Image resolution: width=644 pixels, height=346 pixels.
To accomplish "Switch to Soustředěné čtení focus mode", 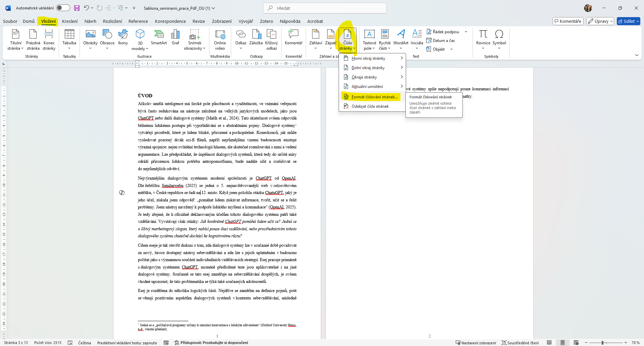I will point(520,343).
